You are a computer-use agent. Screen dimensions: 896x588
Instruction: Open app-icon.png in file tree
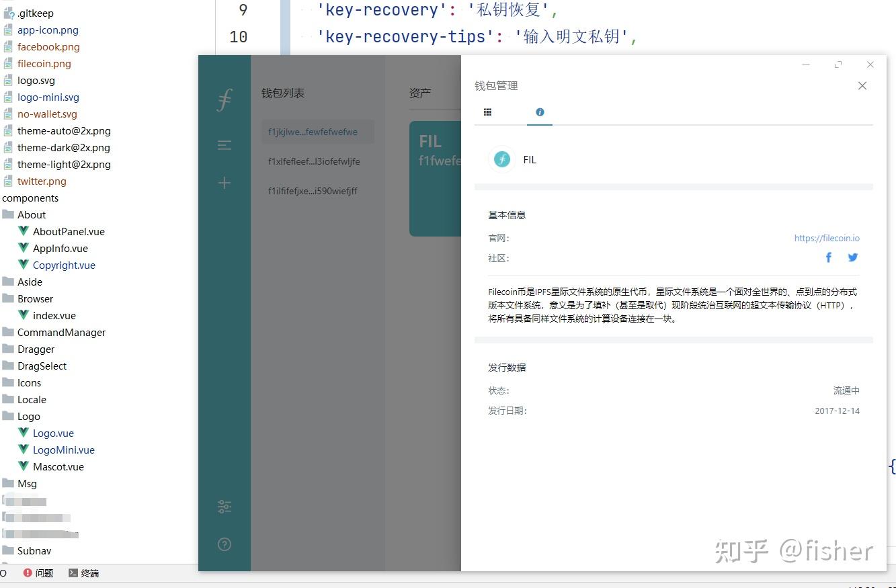(48, 30)
